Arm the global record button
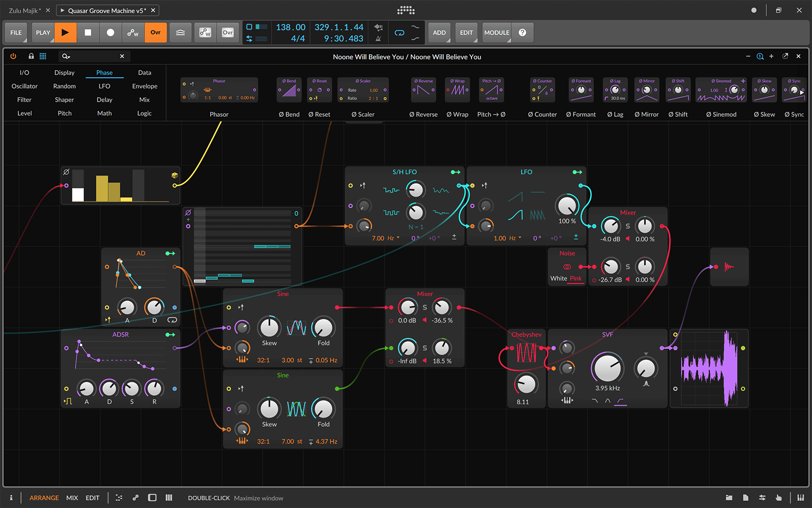Image resolution: width=812 pixels, height=508 pixels. click(x=110, y=33)
